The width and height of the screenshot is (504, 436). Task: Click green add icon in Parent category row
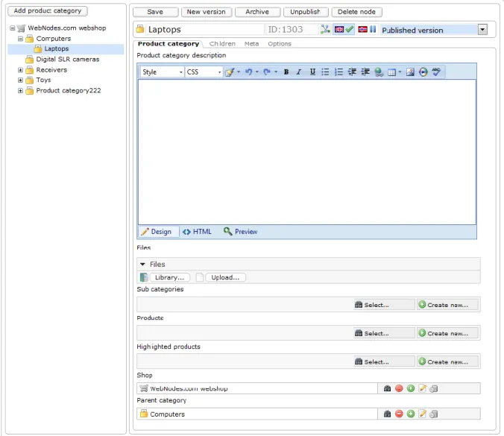coord(411,414)
